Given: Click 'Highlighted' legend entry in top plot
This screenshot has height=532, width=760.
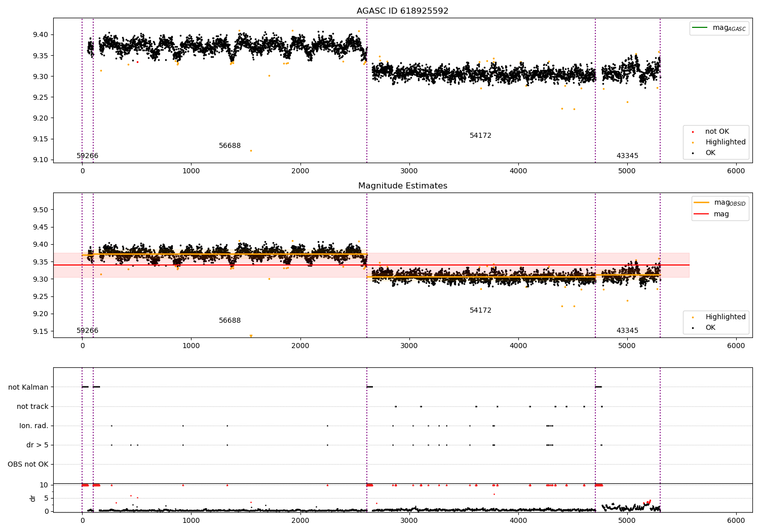Looking at the screenshot, I should coord(726,142).
